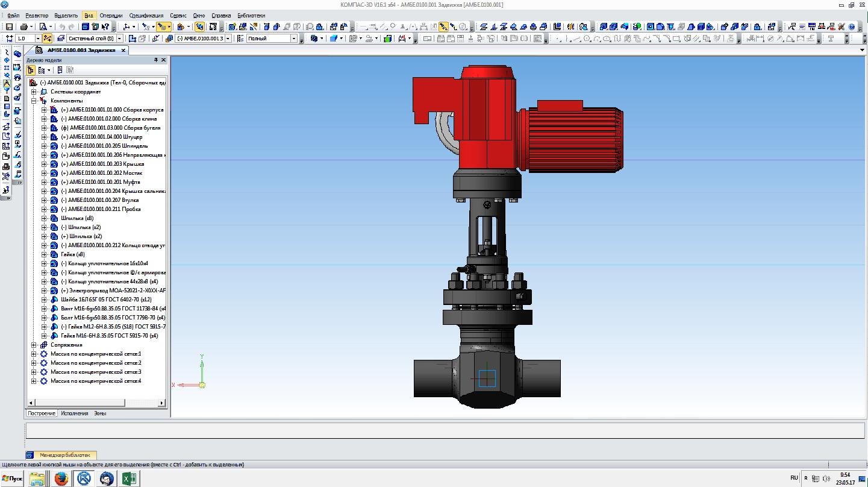Click the Print icon in the toolbar

23,27
